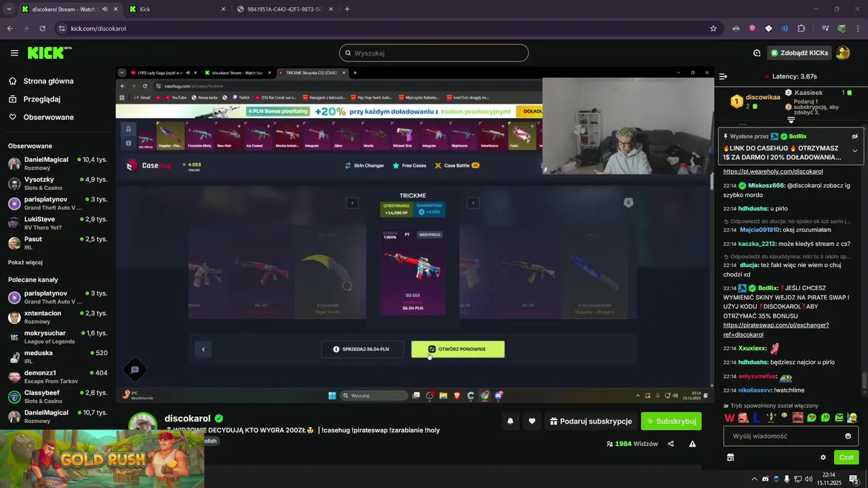868x488 pixels.
Task: Collapse the chat panel with the arrow icon
Action: (x=723, y=77)
